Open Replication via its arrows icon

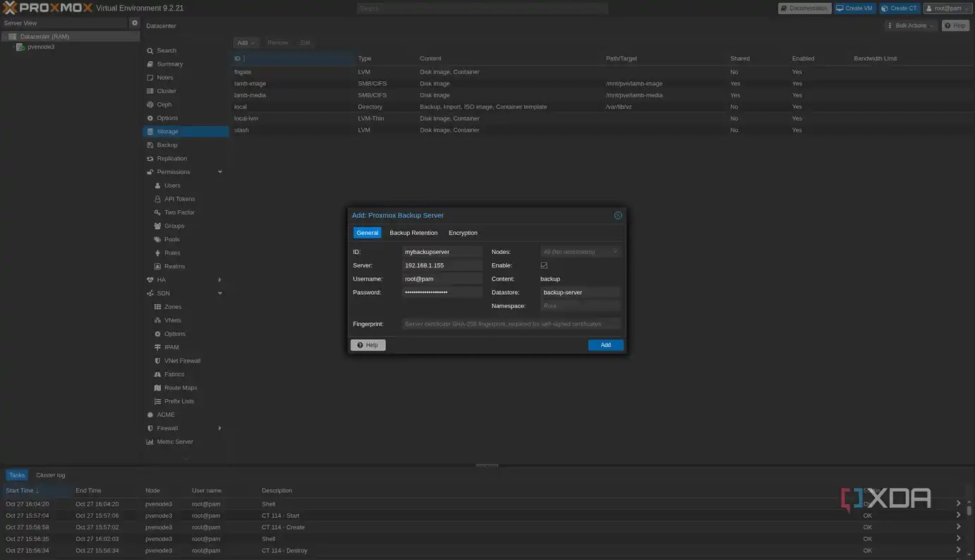click(150, 159)
